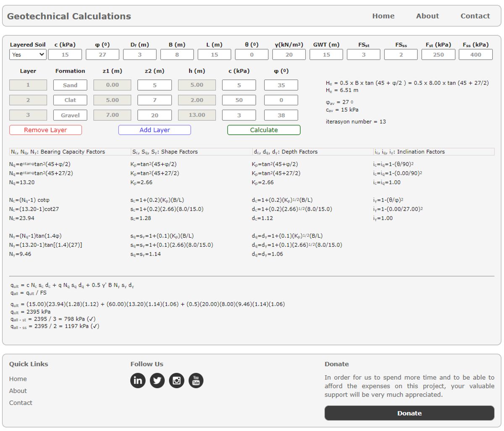Open the About link under Quick Links
Viewport: 504px width, 431px height.
[x=18, y=391]
